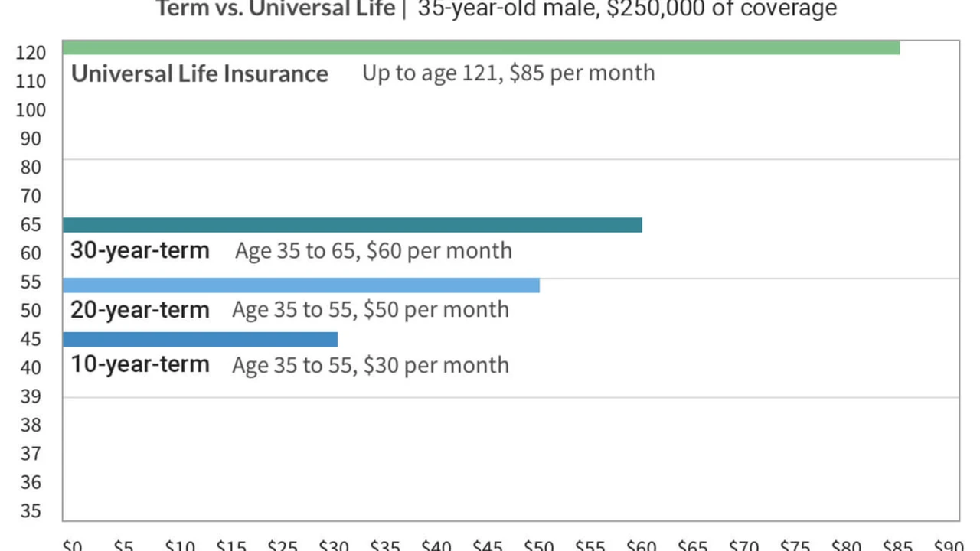980x551 pixels.
Task: Click the "Age 35 to 65, $60 per month" text
Action: tap(373, 250)
